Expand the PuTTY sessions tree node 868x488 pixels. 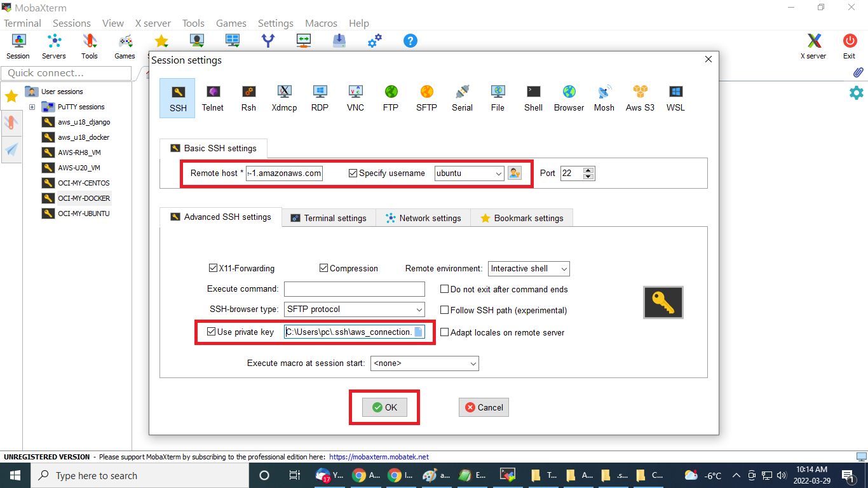click(x=32, y=107)
